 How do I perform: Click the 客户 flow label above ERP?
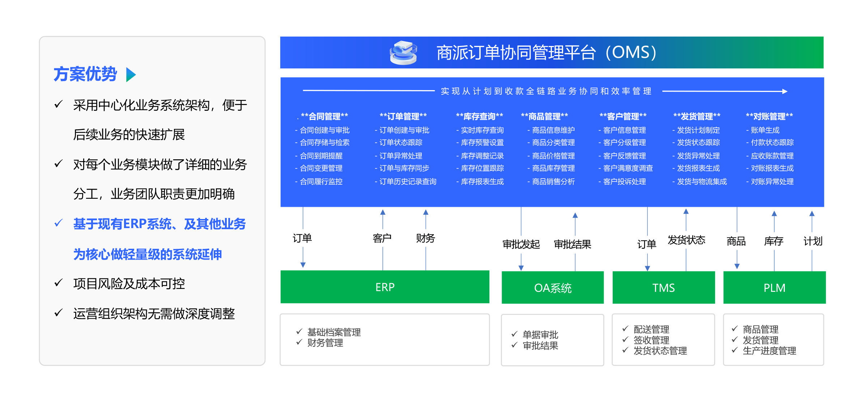point(382,238)
